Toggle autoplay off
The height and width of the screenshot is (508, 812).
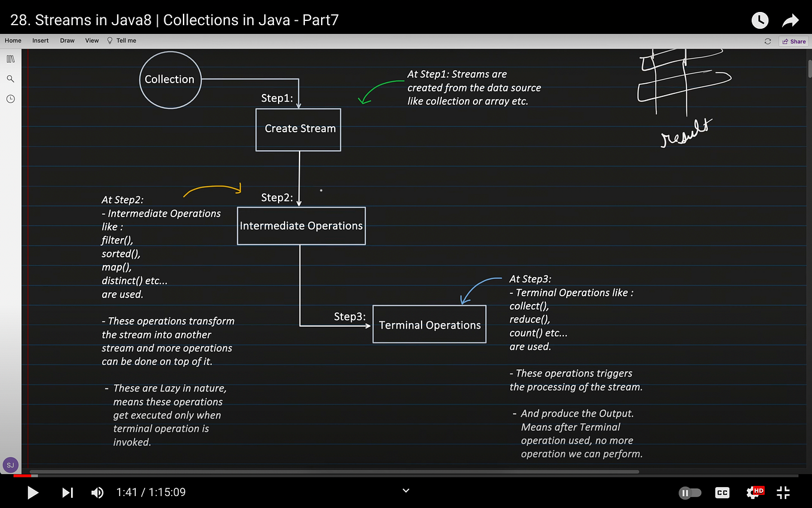[689, 492]
